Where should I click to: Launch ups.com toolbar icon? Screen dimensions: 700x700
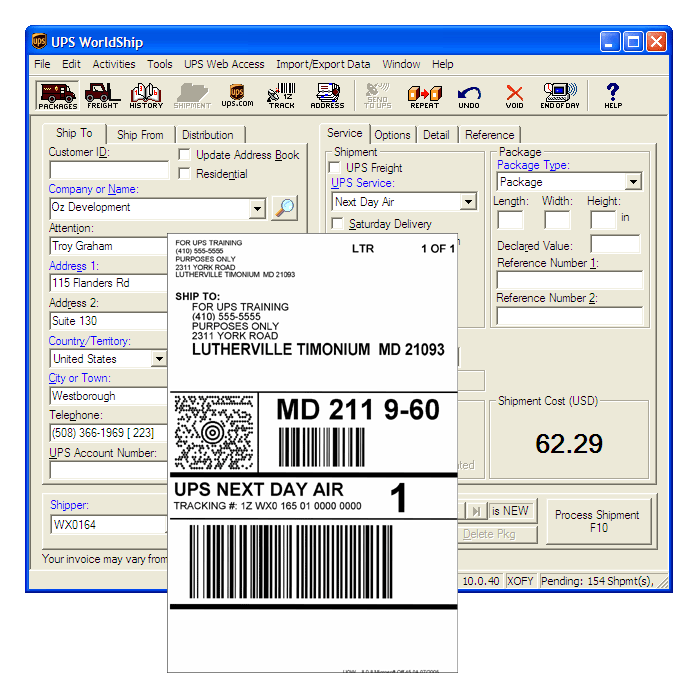[237, 96]
